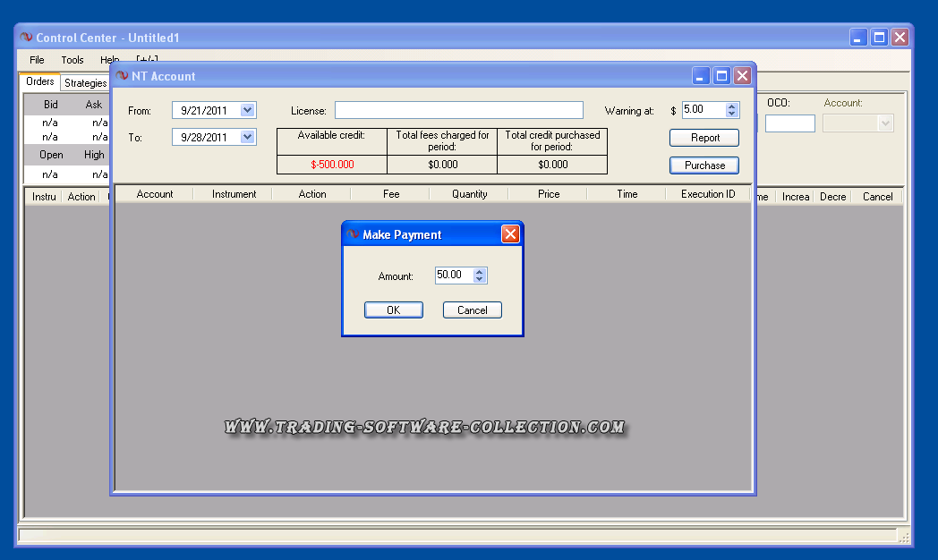This screenshot has height=560, width=938.
Task: Switch to the Strategies tab
Action: (85, 83)
